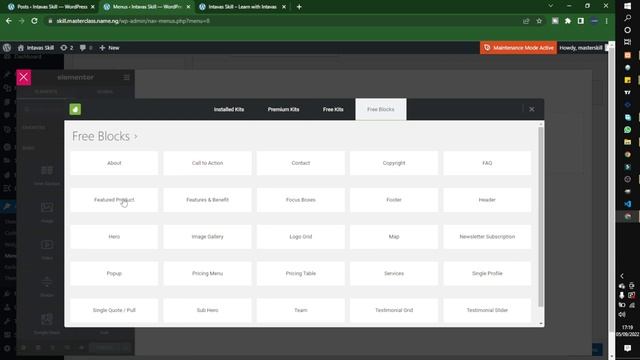Close the template kit library modal
The width and height of the screenshot is (640, 360).
click(x=531, y=109)
